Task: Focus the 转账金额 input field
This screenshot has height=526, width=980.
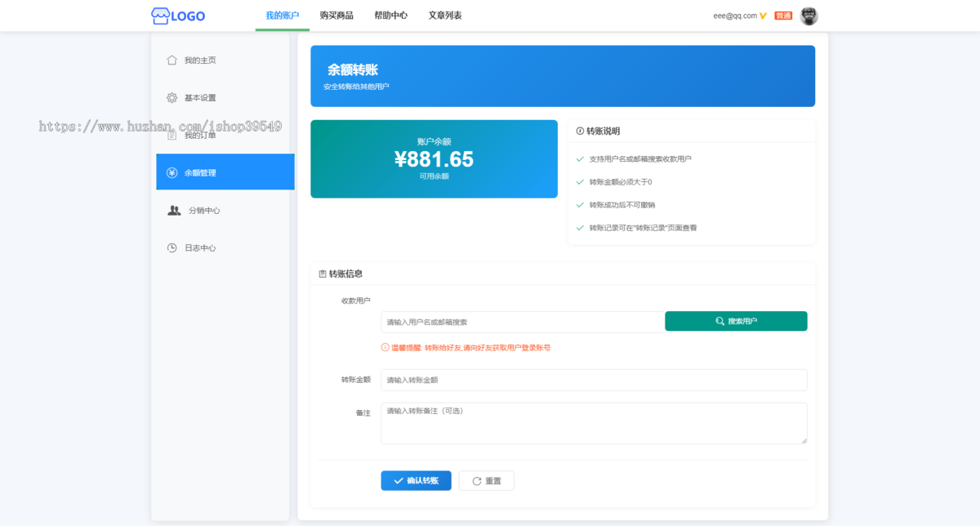Action: [x=594, y=380]
